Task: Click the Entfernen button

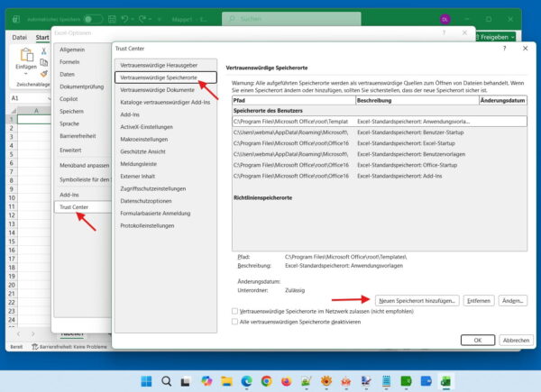Action: [x=479, y=301]
